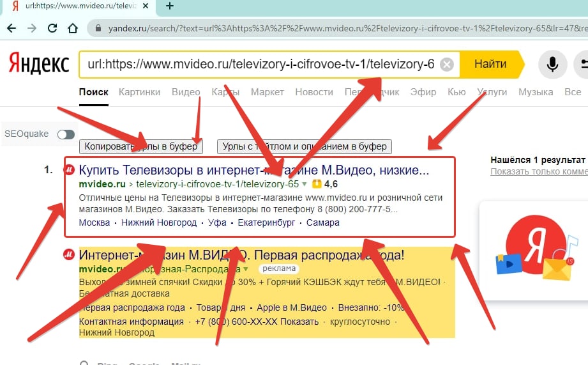Expand arrow next to televizory-65 URL
The width and height of the screenshot is (588, 365).
click(x=305, y=184)
